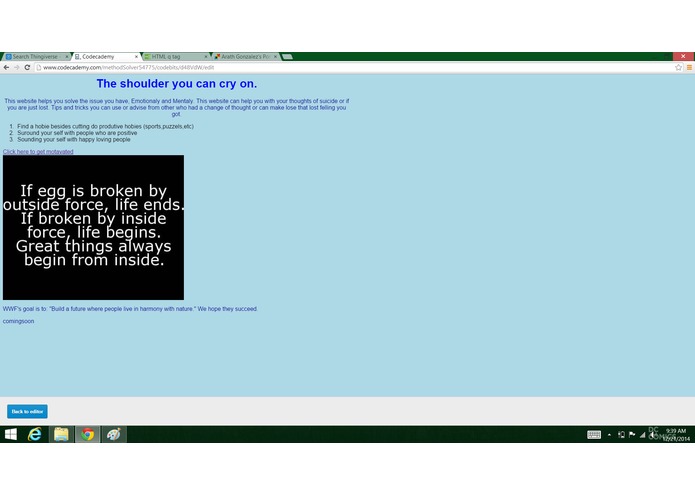Close the Arath Gonzalez's tab

275,57
